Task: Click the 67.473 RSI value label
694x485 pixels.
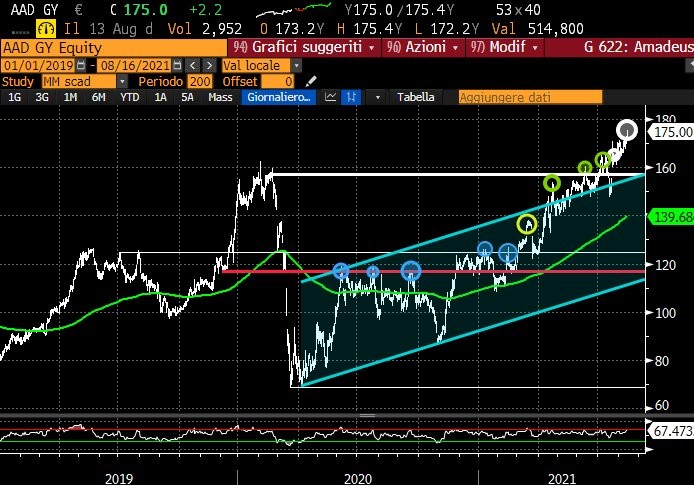Action: (672, 431)
